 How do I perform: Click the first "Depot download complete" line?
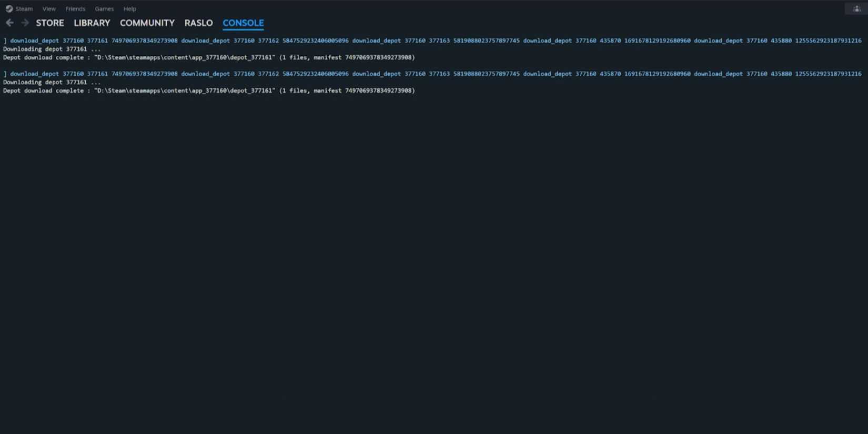[209, 57]
